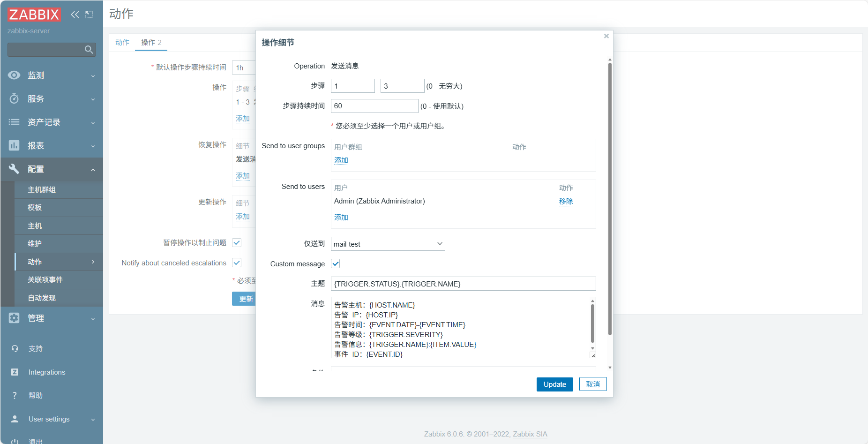This screenshot has width=868, height=444.
Task: Click the Zabbix logo
Action: click(34, 15)
